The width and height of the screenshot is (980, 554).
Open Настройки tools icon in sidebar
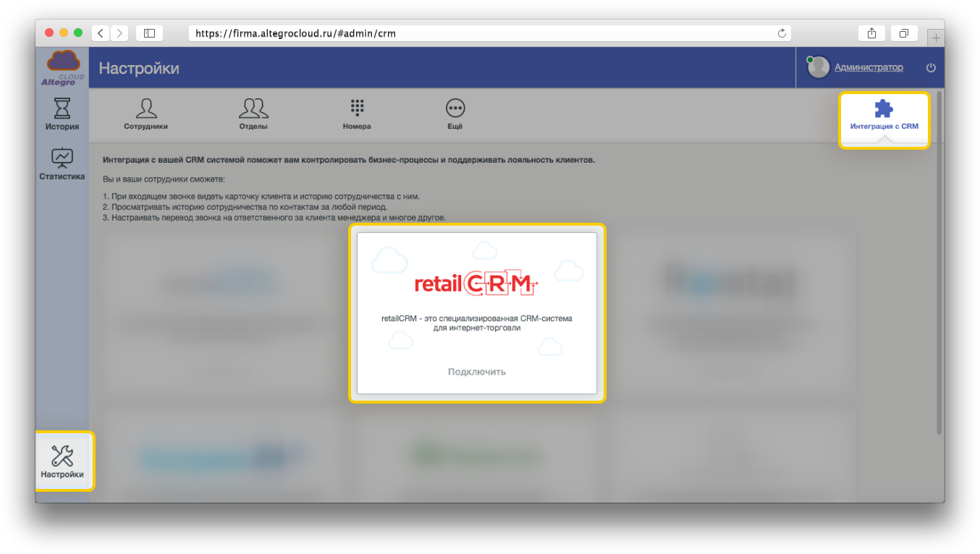pyautogui.click(x=62, y=461)
